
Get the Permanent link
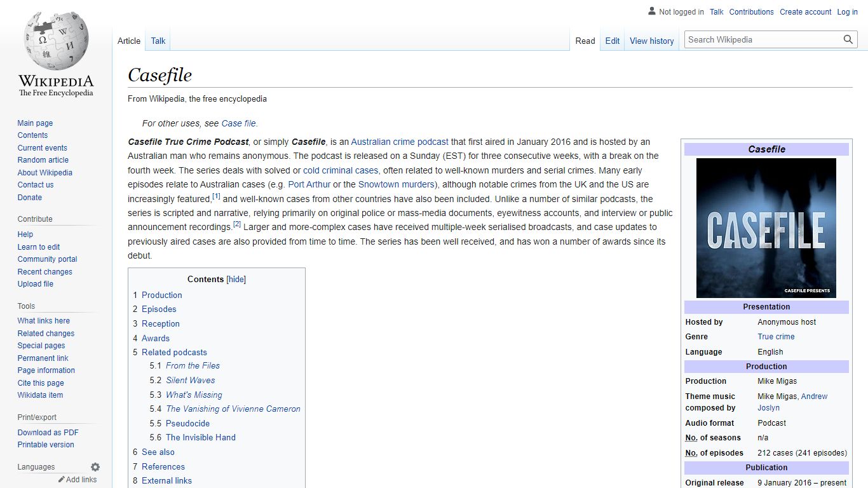[43, 358]
